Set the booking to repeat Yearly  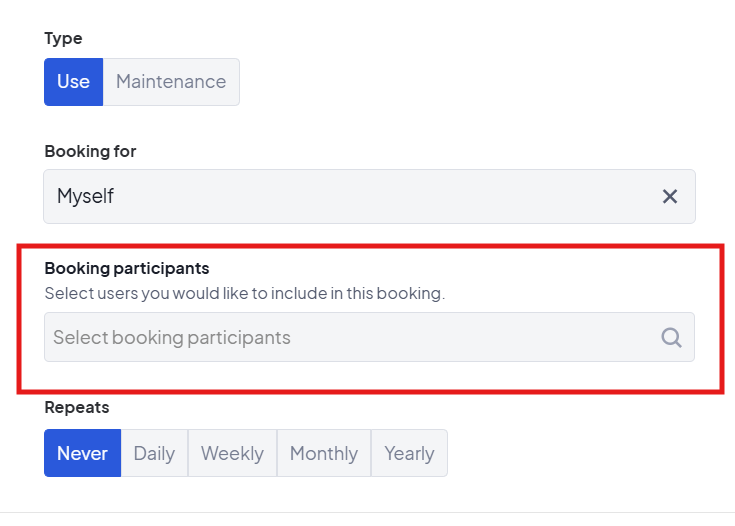[x=409, y=453]
